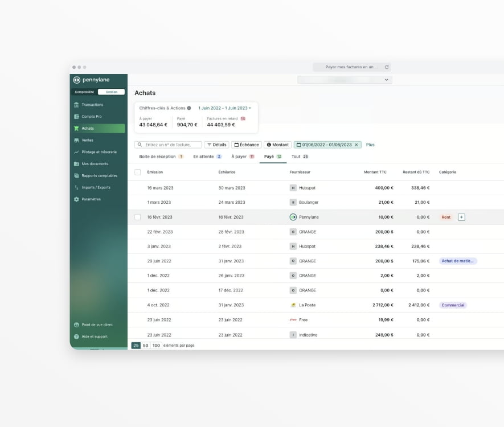Click ORANGE avatar on 22 févr. 2023 row
Viewport: 504px width, 427px height.
293,232
